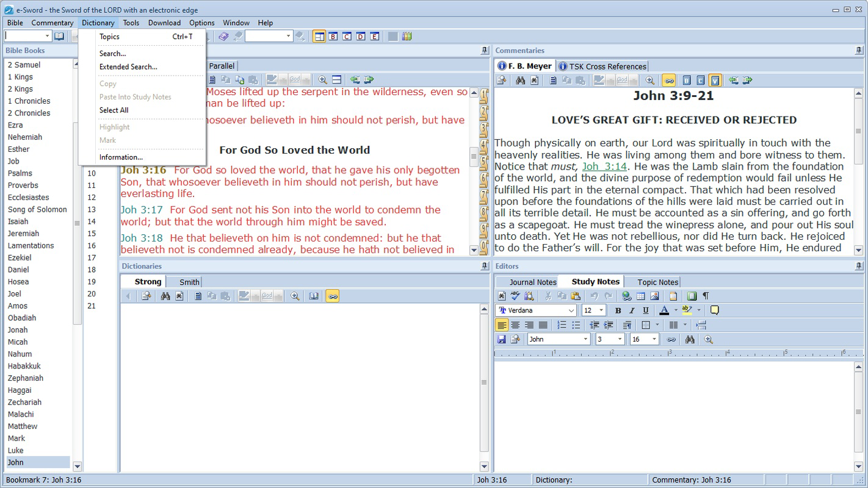Toggle right alignment in the editor

pyautogui.click(x=529, y=325)
